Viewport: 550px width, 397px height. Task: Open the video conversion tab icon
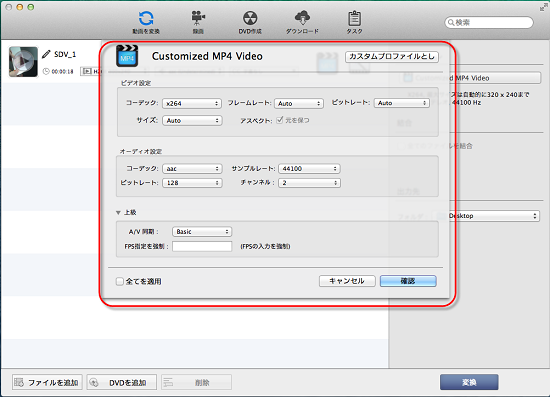tap(146, 18)
